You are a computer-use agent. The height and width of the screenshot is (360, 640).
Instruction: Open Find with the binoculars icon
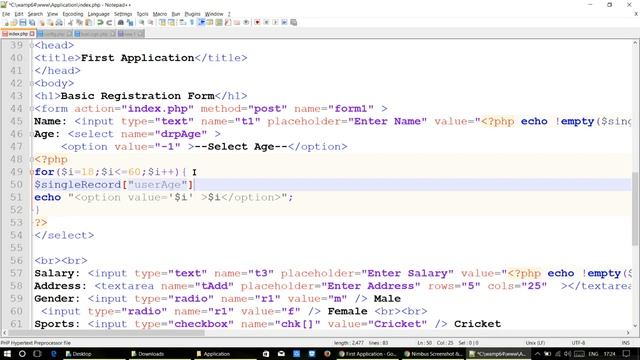pyautogui.click(x=121, y=22)
